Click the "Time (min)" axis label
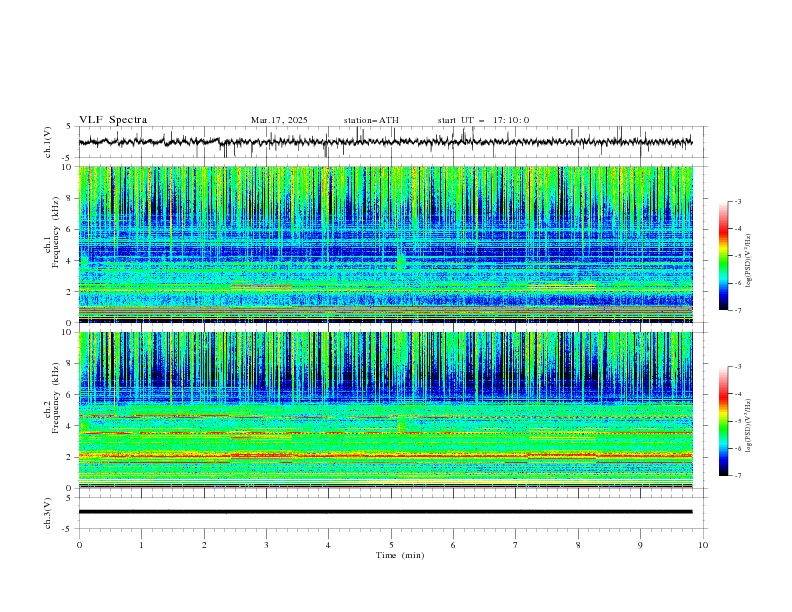Viewport: 792px width, 612px height. pyautogui.click(x=400, y=555)
